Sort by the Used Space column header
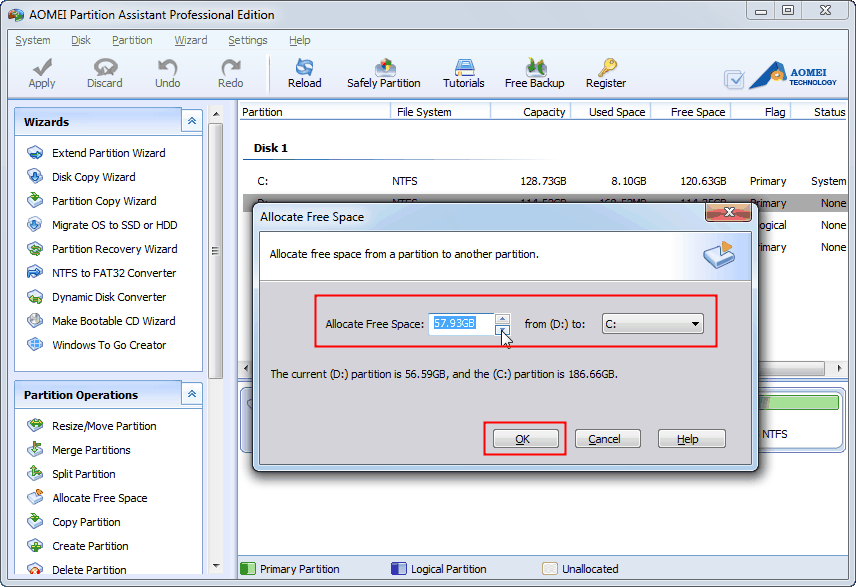 tap(610, 112)
